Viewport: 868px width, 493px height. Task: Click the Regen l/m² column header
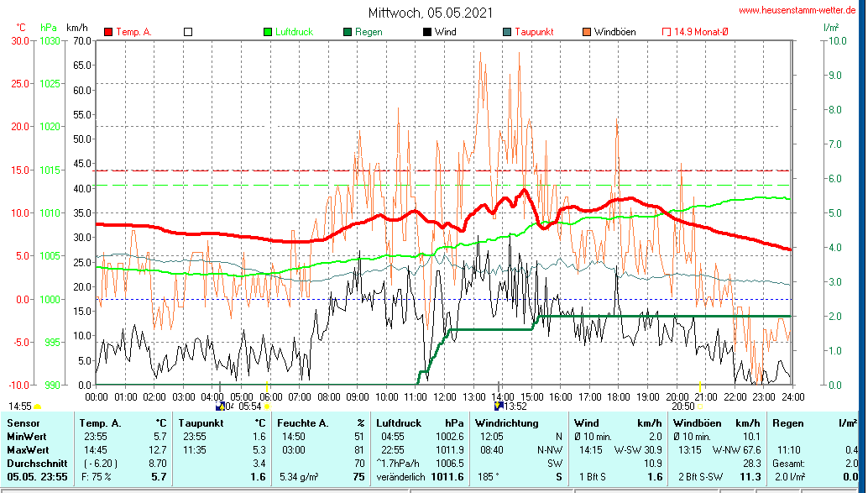click(x=815, y=423)
